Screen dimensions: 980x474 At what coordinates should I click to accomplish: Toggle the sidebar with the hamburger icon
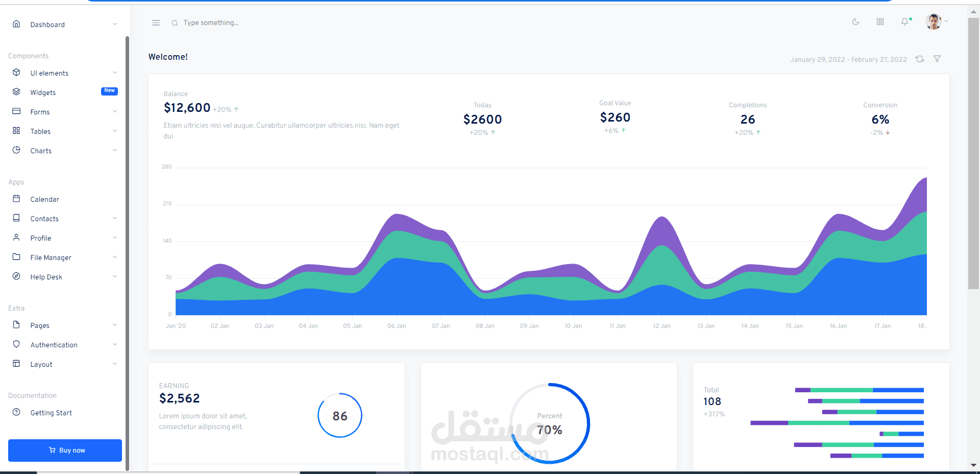point(156,22)
